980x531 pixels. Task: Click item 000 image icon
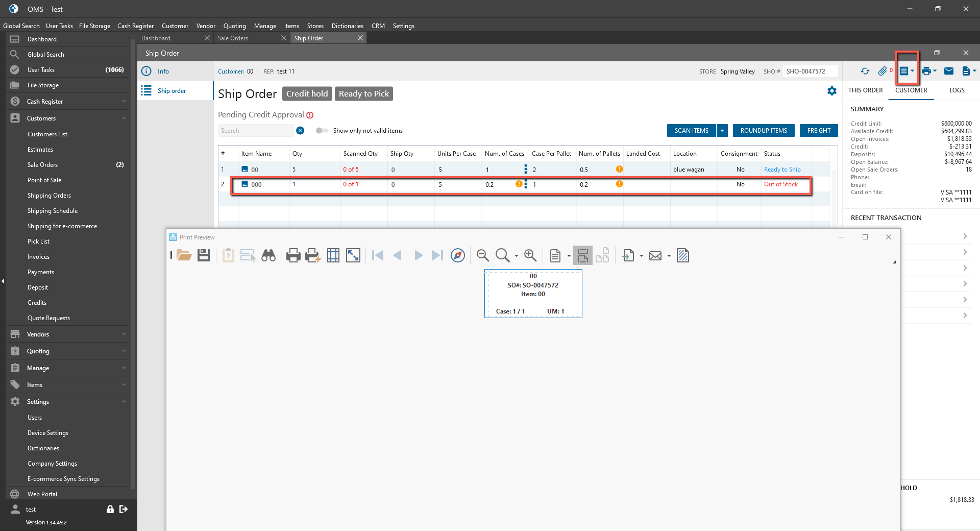tap(245, 184)
